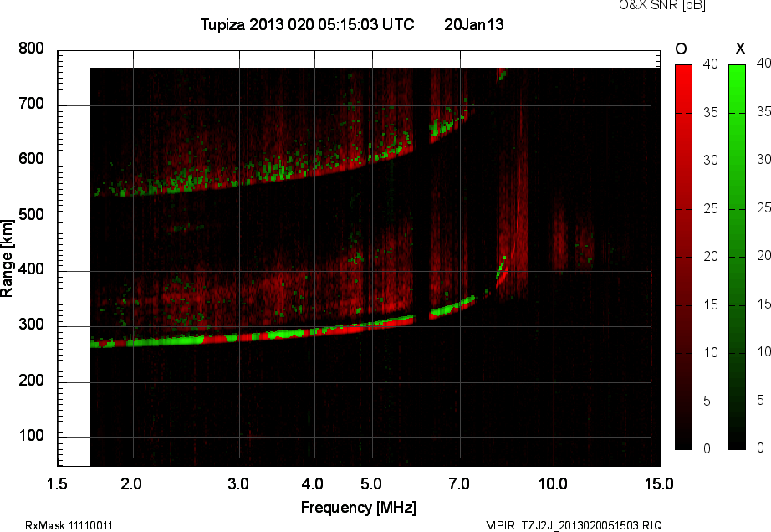Click the red O-mode colorbar
The image size is (771, 532).
coord(683,257)
